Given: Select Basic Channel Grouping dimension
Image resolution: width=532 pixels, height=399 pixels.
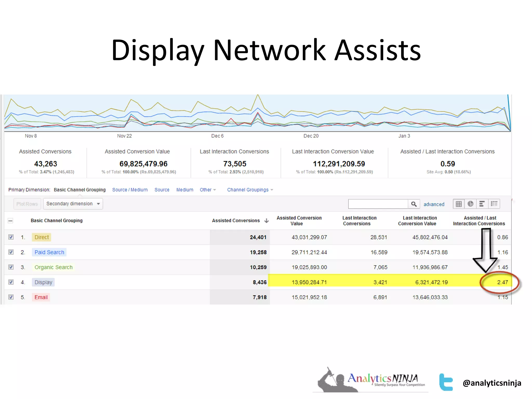Looking at the screenshot, I should point(80,190).
